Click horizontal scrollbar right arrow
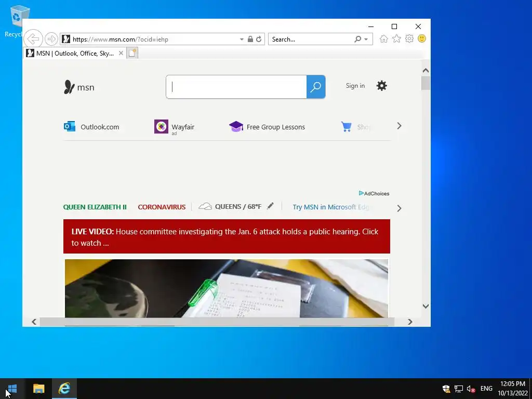This screenshot has width=532, height=399. (410, 322)
